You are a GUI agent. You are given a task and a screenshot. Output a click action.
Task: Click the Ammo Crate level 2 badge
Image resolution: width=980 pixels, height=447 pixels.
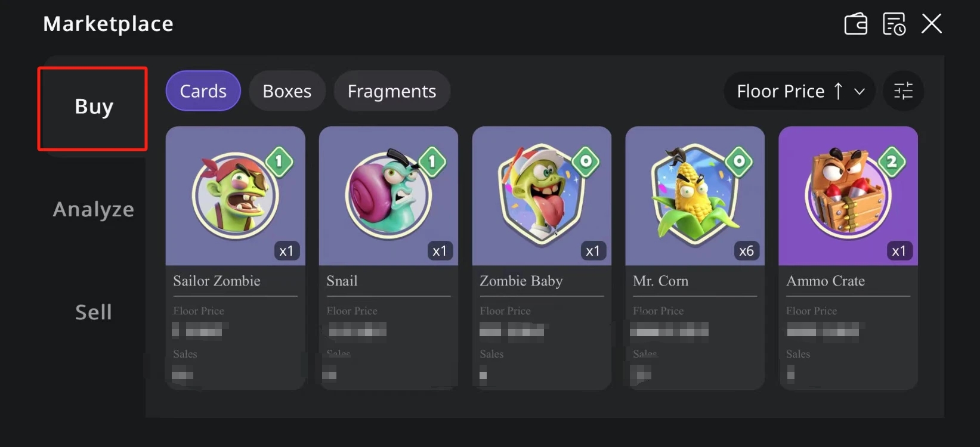click(x=892, y=162)
